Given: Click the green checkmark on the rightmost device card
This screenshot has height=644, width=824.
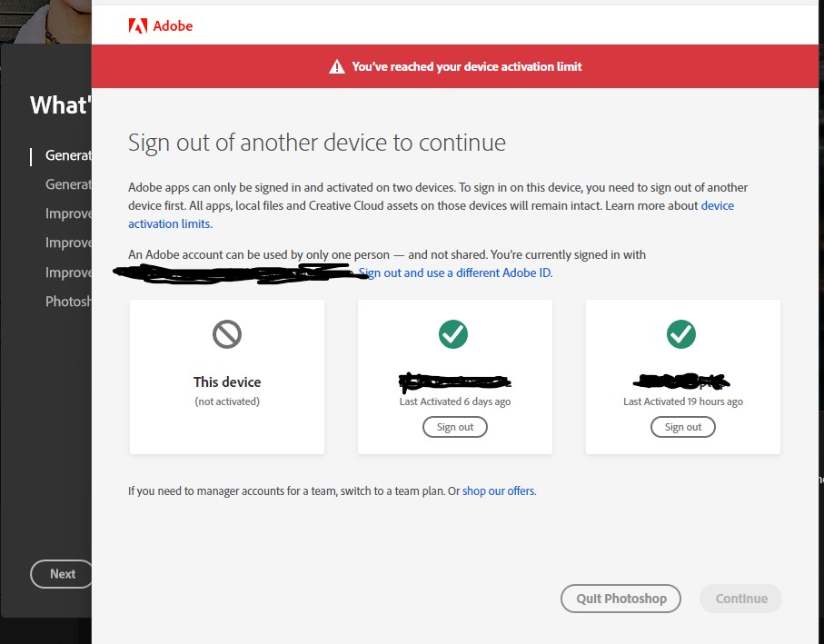Looking at the screenshot, I should pos(682,334).
